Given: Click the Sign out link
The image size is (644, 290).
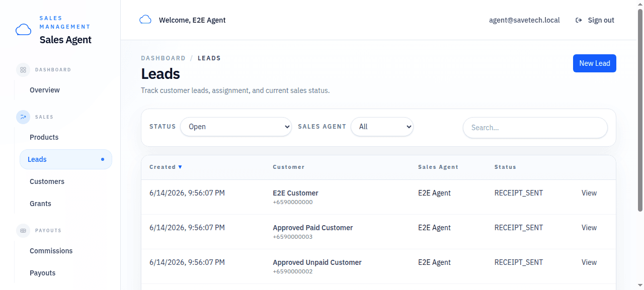Looking at the screenshot, I should (x=595, y=20).
